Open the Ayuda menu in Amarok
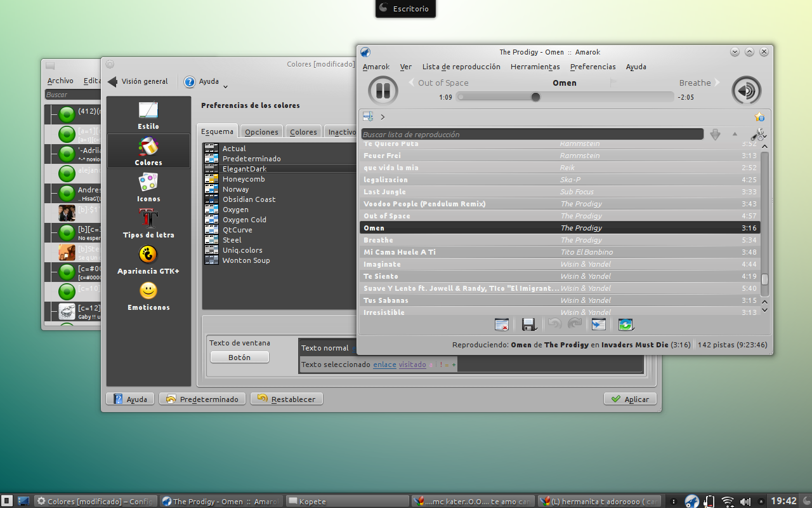Viewport: 812px width, 508px height. point(636,67)
